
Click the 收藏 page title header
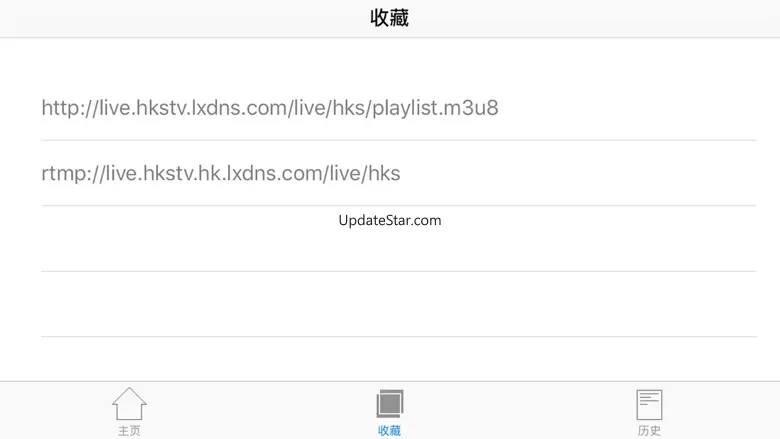390,18
